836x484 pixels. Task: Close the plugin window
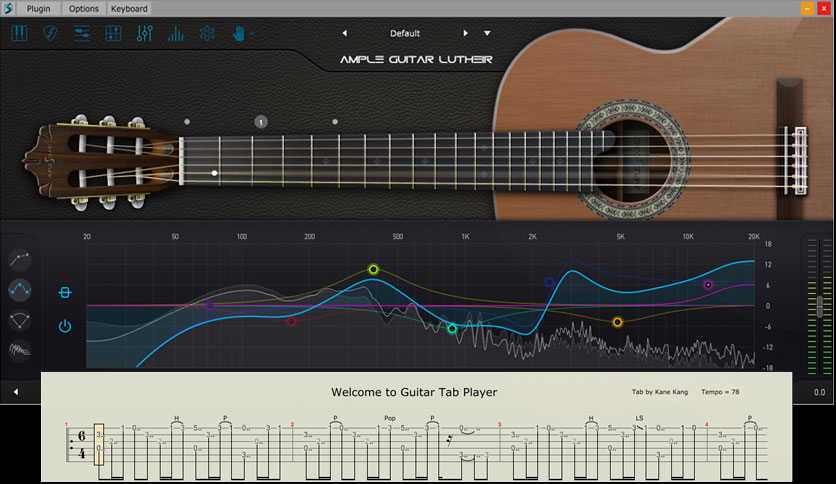click(x=824, y=8)
